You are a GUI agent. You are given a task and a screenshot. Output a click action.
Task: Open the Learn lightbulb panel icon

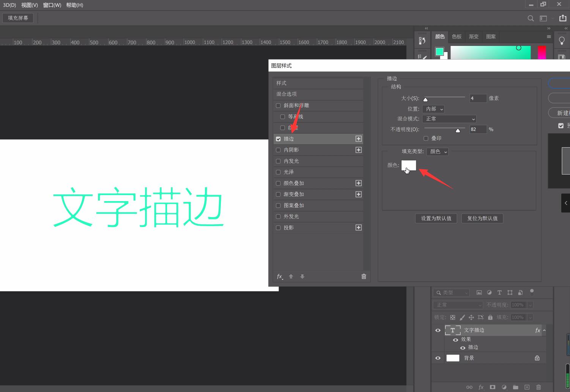562,41
